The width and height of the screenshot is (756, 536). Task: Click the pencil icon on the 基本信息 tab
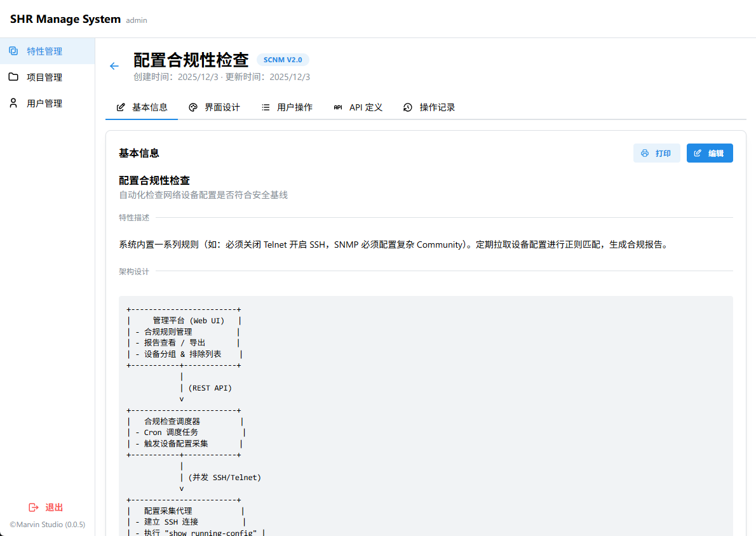point(121,107)
